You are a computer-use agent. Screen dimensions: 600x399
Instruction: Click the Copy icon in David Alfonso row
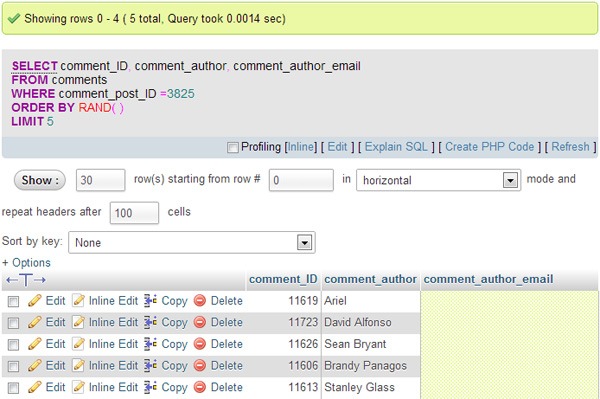coord(150,322)
